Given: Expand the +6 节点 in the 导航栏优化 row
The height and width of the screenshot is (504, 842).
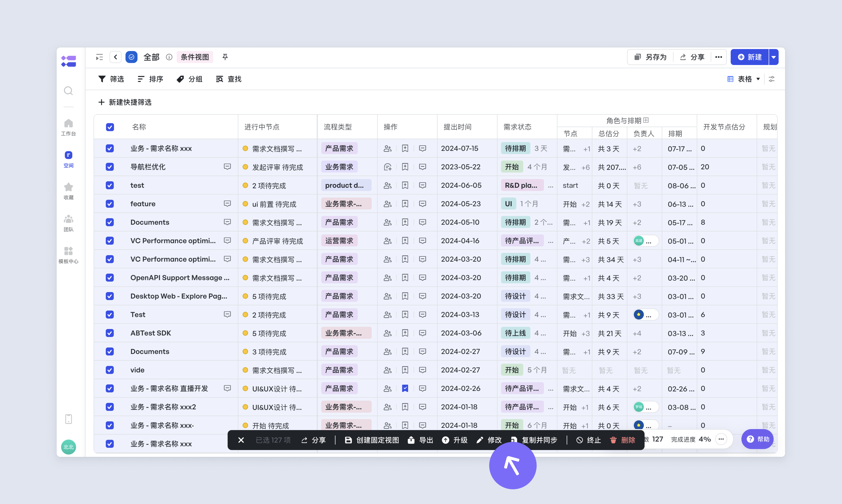Looking at the screenshot, I should (x=585, y=167).
